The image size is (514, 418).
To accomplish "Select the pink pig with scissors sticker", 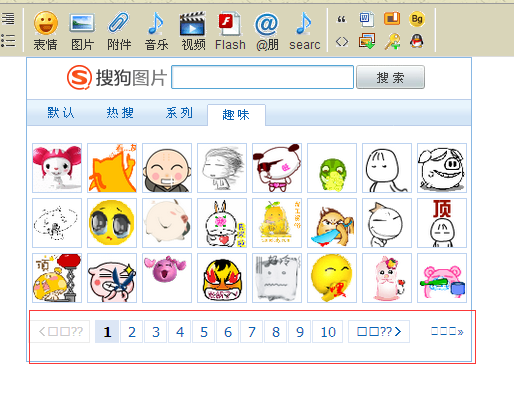I will (x=112, y=278).
